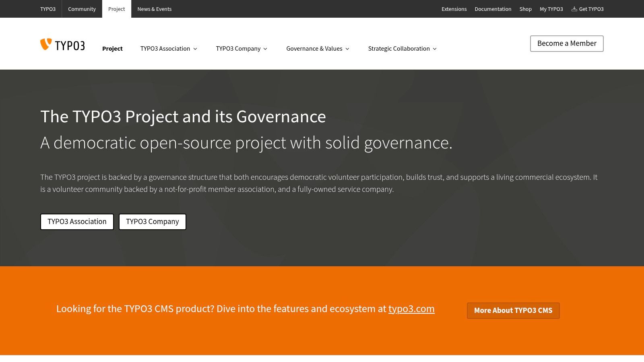Click the Become a Member button
644x362 pixels.
(x=566, y=43)
